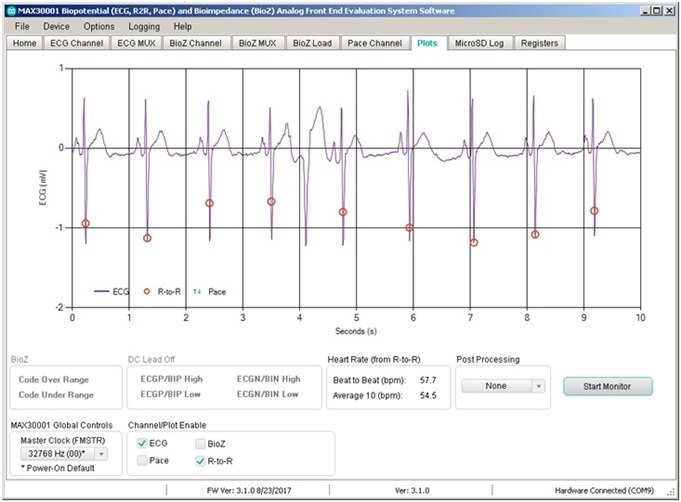The image size is (681, 502).
Task: Switch to the Home tab
Action: point(24,43)
